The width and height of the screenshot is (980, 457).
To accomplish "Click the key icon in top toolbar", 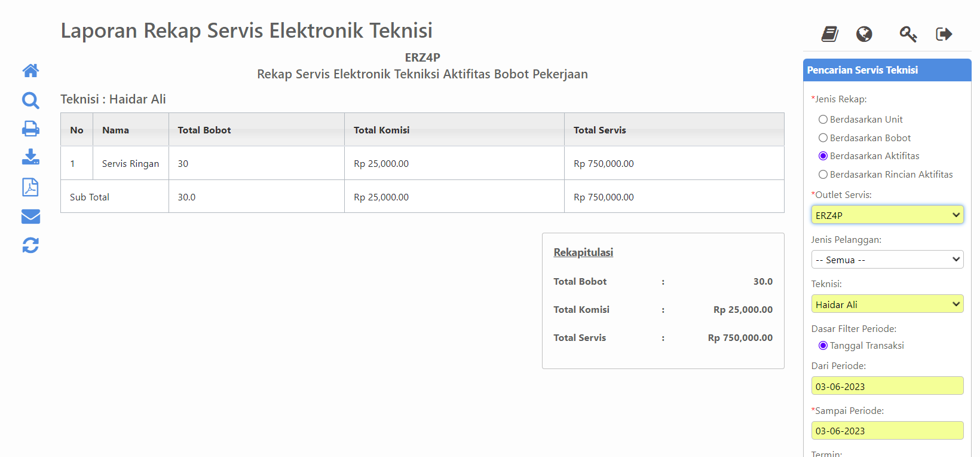I will point(908,34).
